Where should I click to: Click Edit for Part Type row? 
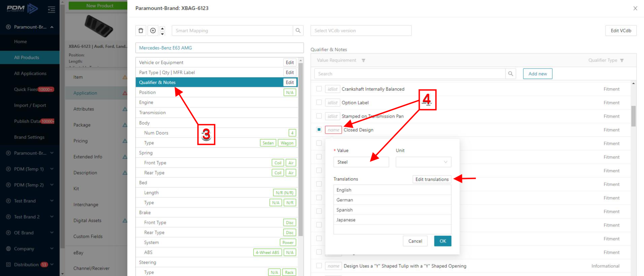290,72
